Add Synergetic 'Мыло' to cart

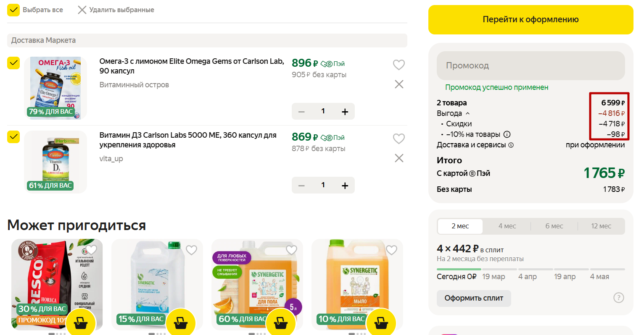[380, 323]
